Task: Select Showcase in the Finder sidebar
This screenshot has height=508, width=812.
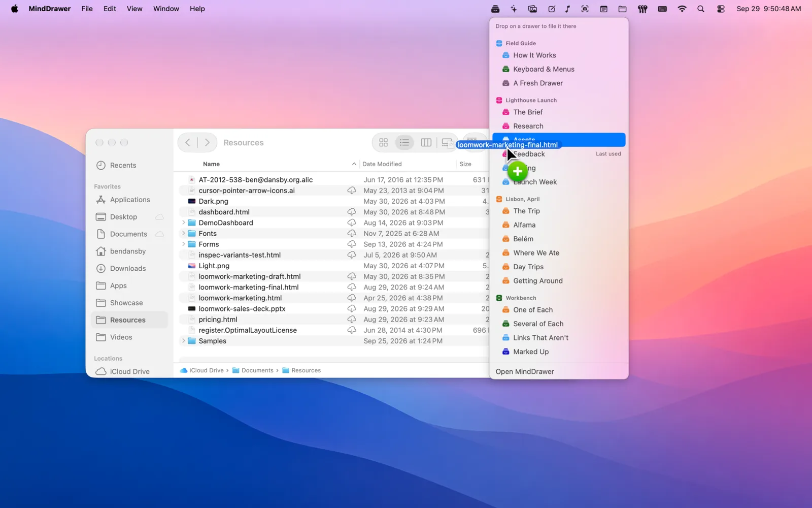Action: tap(129, 303)
